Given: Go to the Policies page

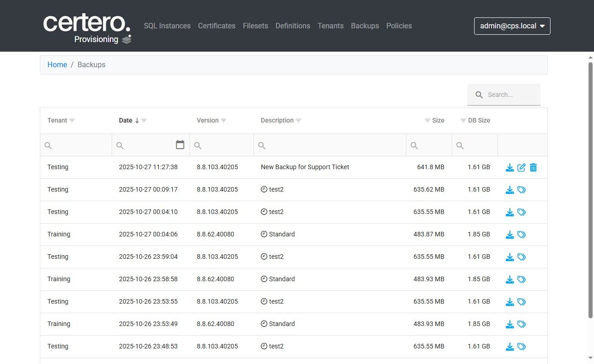Looking at the screenshot, I should pos(399,26).
